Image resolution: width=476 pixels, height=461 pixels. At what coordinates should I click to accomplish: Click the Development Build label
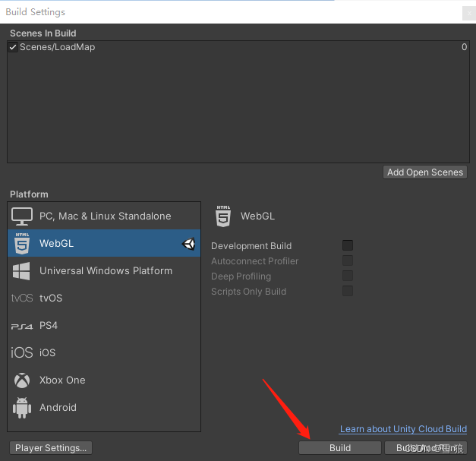[251, 246]
